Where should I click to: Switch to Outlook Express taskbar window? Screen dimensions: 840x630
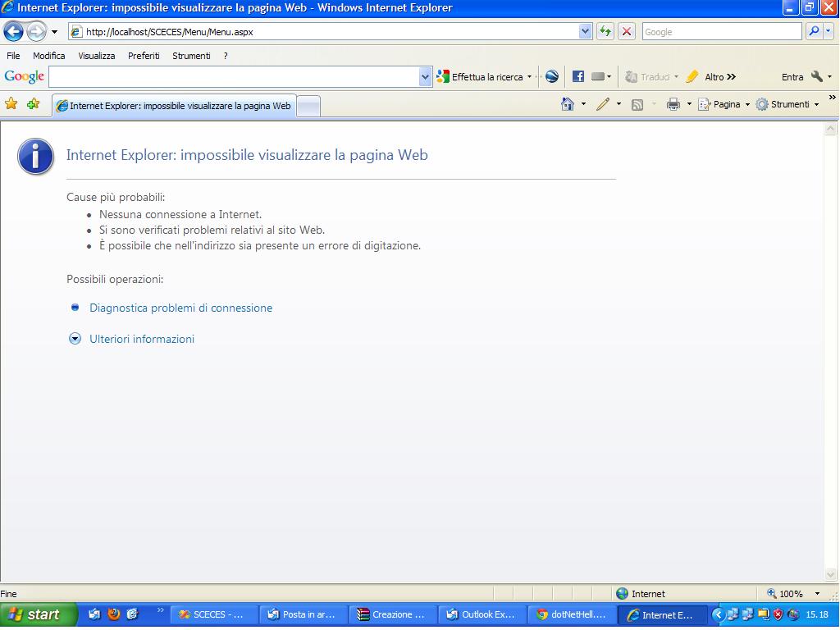(x=482, y=614)
